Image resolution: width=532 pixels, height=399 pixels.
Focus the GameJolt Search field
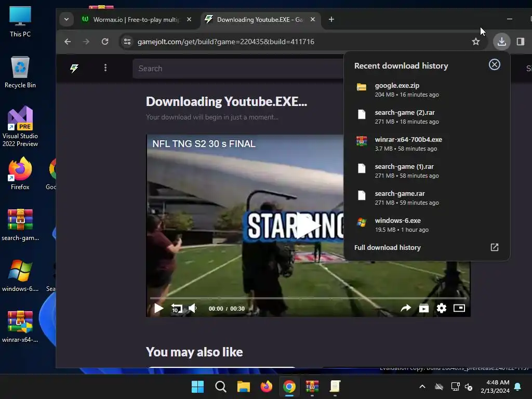pyautogui.click(x=237, y=69)
